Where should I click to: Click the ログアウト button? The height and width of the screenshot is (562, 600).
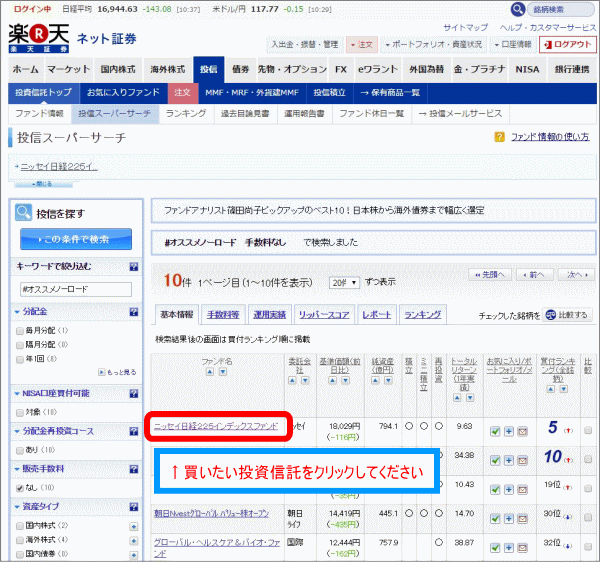[x=567, y=45]
